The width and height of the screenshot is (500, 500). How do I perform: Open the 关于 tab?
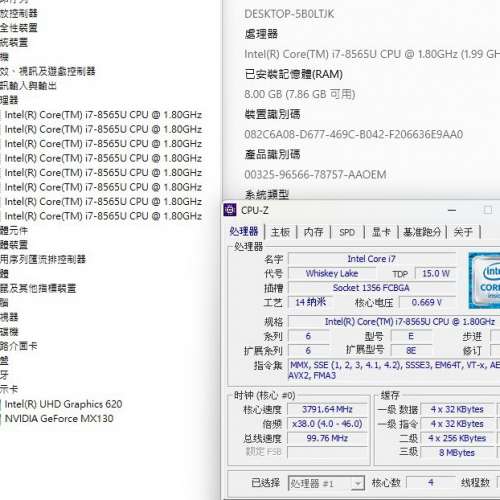point(463,232)
